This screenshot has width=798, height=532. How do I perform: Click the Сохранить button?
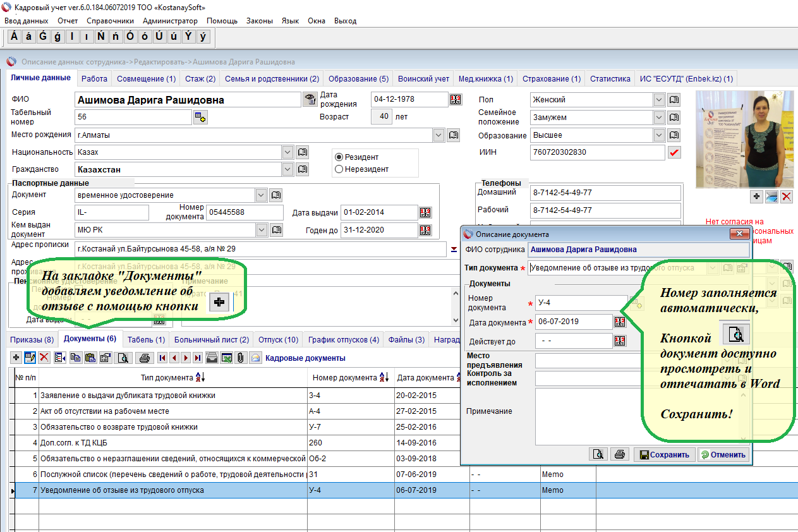click(x=664, y=454)
